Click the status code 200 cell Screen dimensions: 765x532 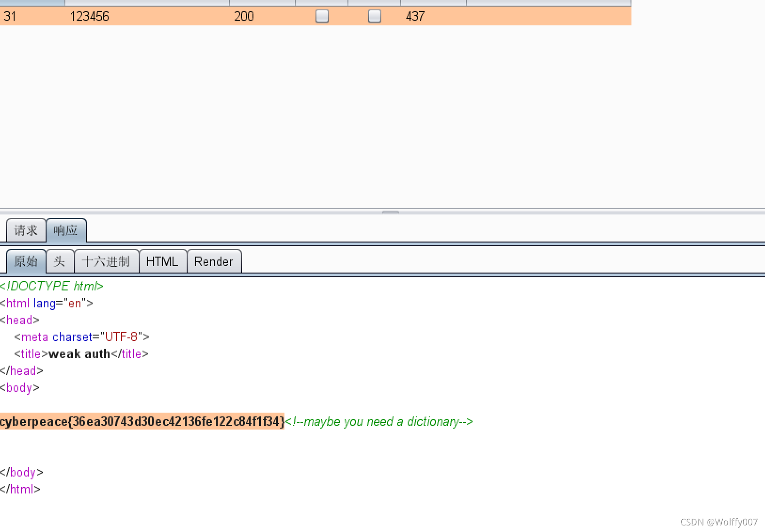244,16
